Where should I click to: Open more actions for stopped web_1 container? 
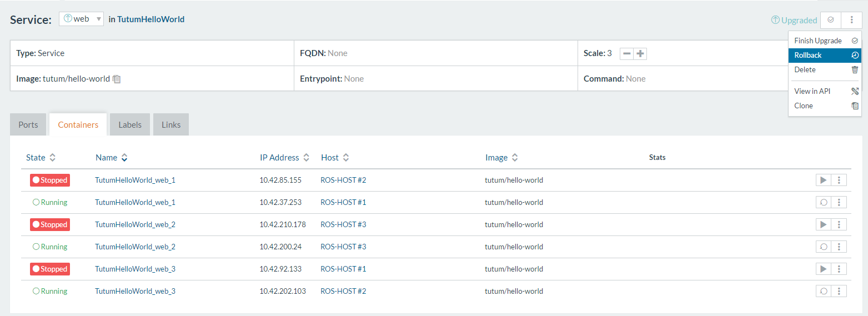[x=839, y=180]
